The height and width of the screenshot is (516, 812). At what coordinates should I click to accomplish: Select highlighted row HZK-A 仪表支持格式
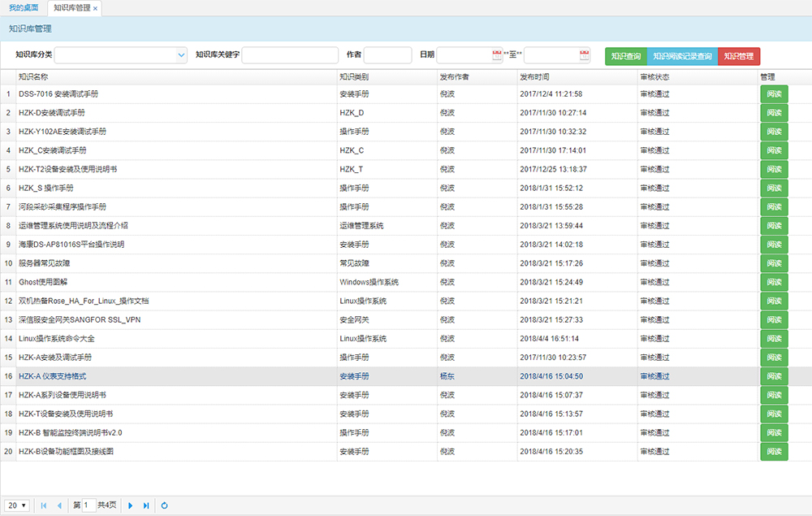tap(406, 376)
